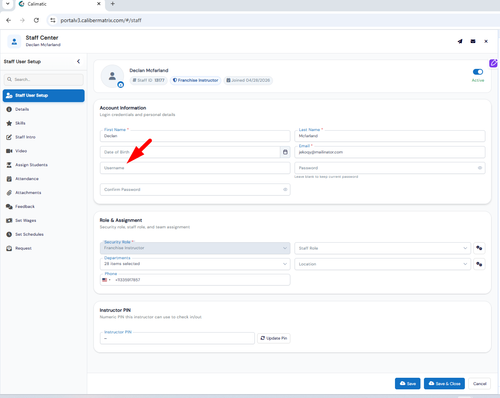Click the Save button
Viewport: 500px width, 398px height.
tap(407, 384)
